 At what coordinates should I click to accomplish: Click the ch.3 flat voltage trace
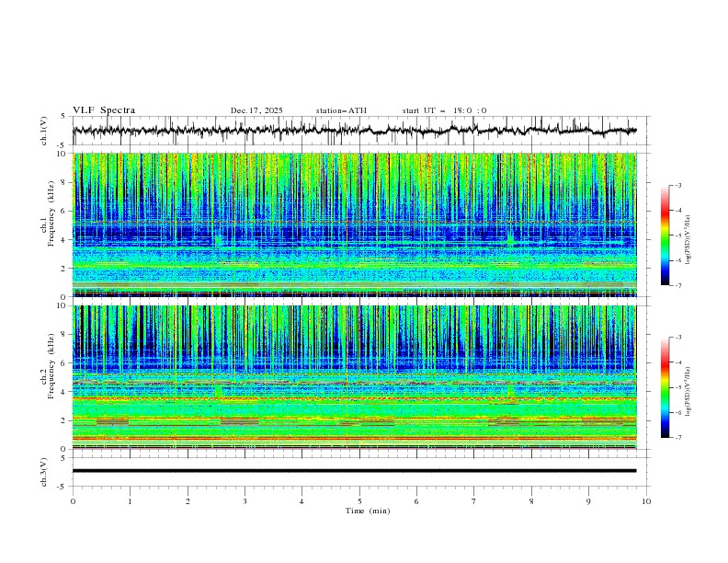(x=354, y=471)
